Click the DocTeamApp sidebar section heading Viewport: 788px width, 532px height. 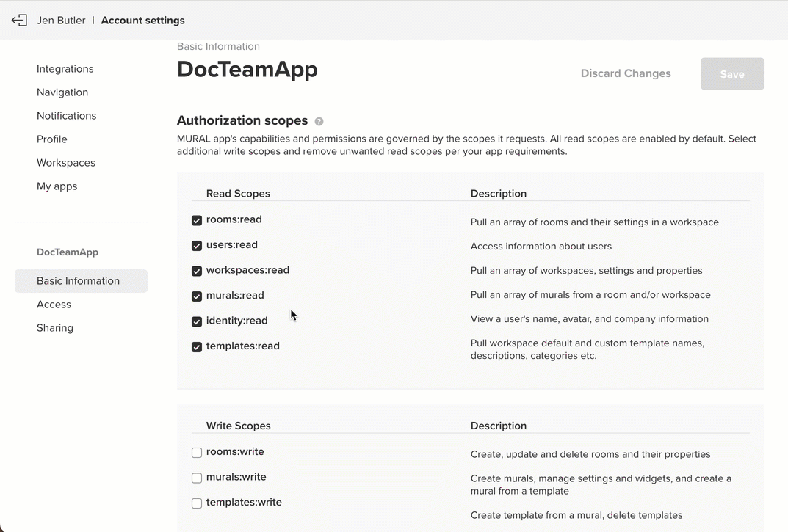coord(68,252)
